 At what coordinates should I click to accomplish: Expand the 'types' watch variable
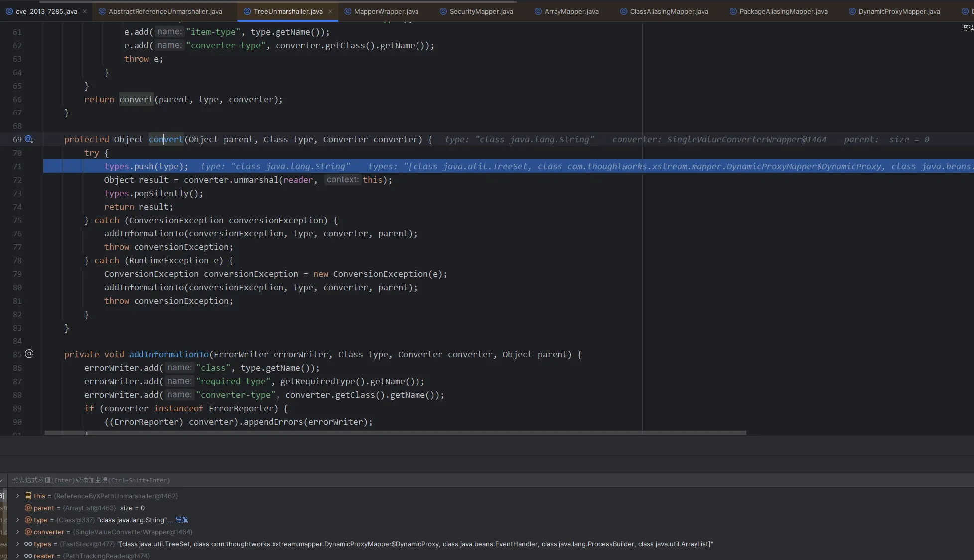[18, 544]
